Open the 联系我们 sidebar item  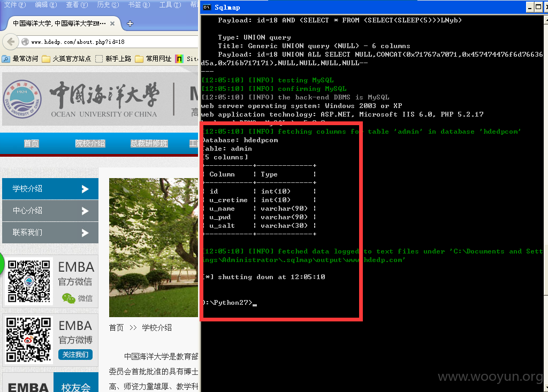(50, 233)
